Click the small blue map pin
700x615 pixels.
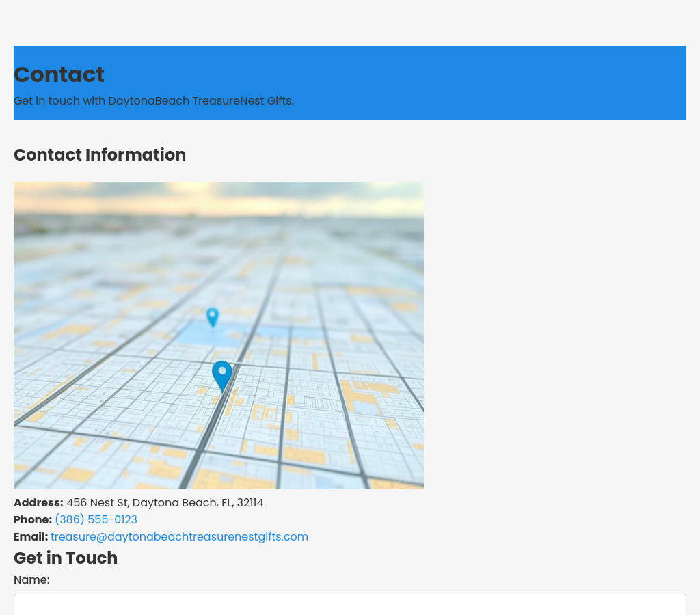point(213,316)
